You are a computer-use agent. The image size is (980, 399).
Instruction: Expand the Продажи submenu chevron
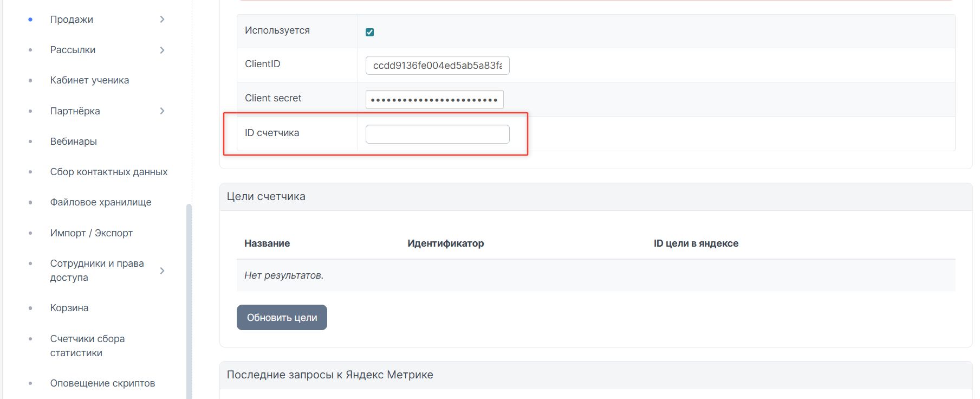click(x=162, y=20)
